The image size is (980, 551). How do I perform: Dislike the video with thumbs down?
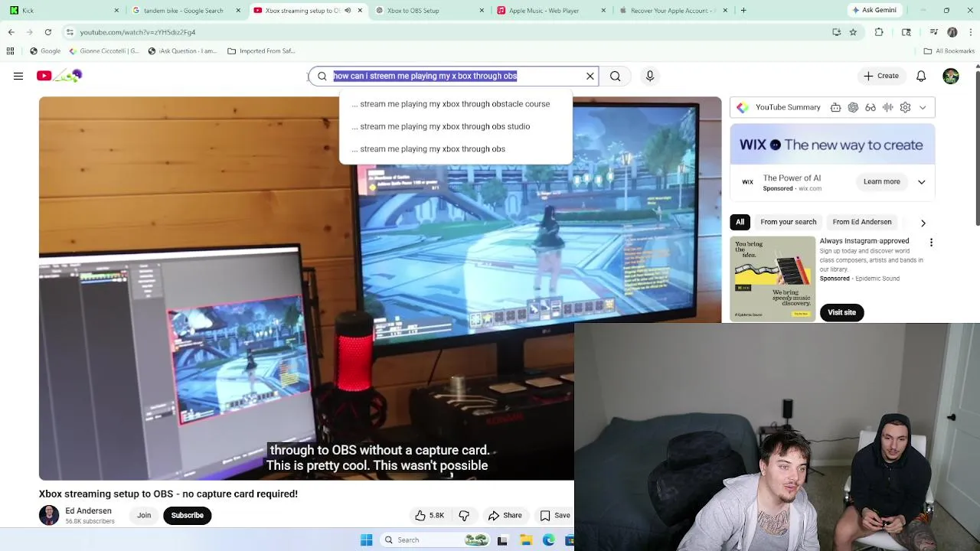pyautogui.click(x=464, y=516)
